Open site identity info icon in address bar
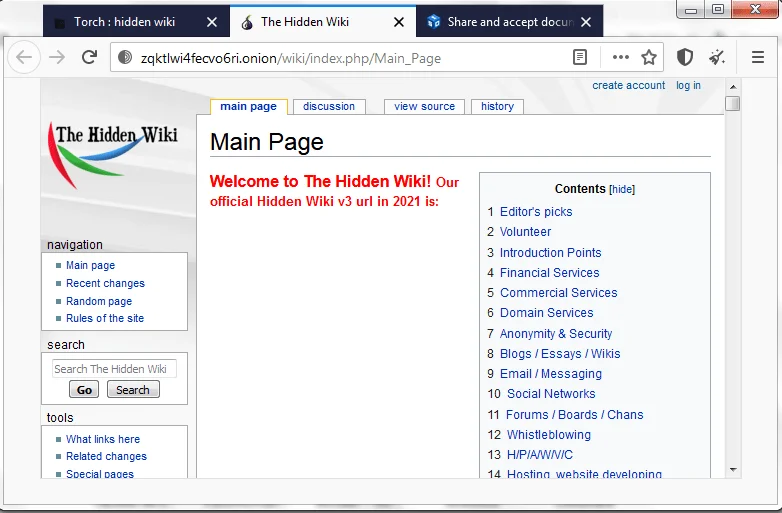 pyautogui.click(x=125, y=58)
